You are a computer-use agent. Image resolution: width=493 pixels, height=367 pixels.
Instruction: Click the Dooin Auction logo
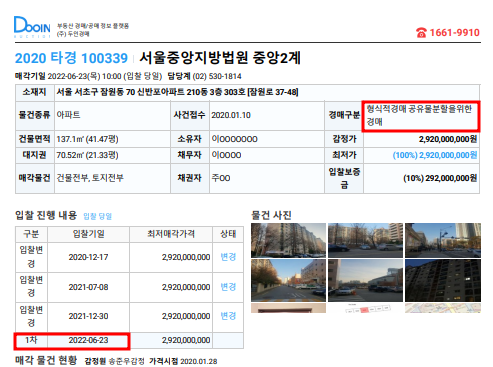pyautogui.click(x=32, y=27)
